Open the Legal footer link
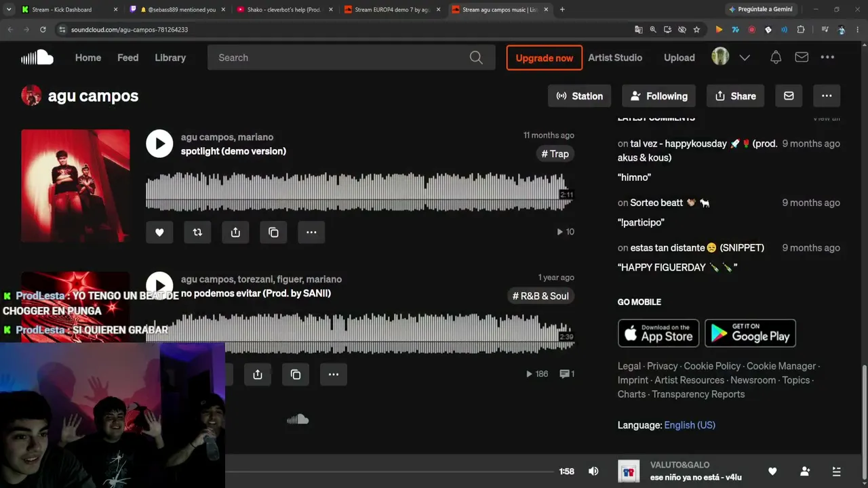This screenshot has height=488, width=868. click(x=629, y=366)
